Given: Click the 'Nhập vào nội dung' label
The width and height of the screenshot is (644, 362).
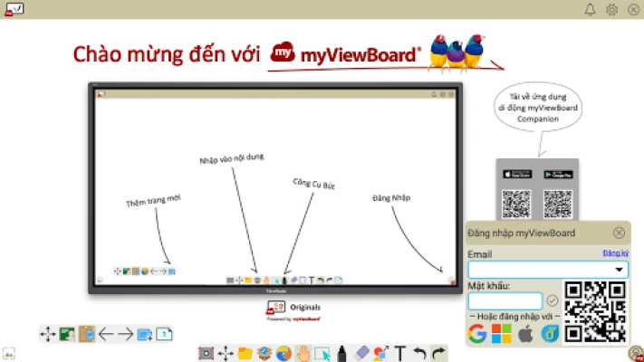Looking at the screenshot, I should coord(232,158).
